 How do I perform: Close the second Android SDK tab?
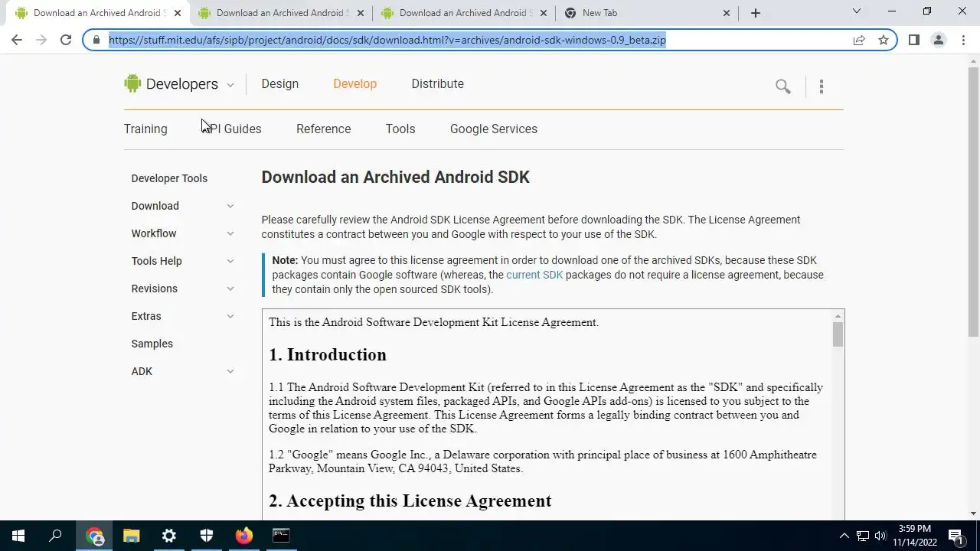(x=361, y=13)
